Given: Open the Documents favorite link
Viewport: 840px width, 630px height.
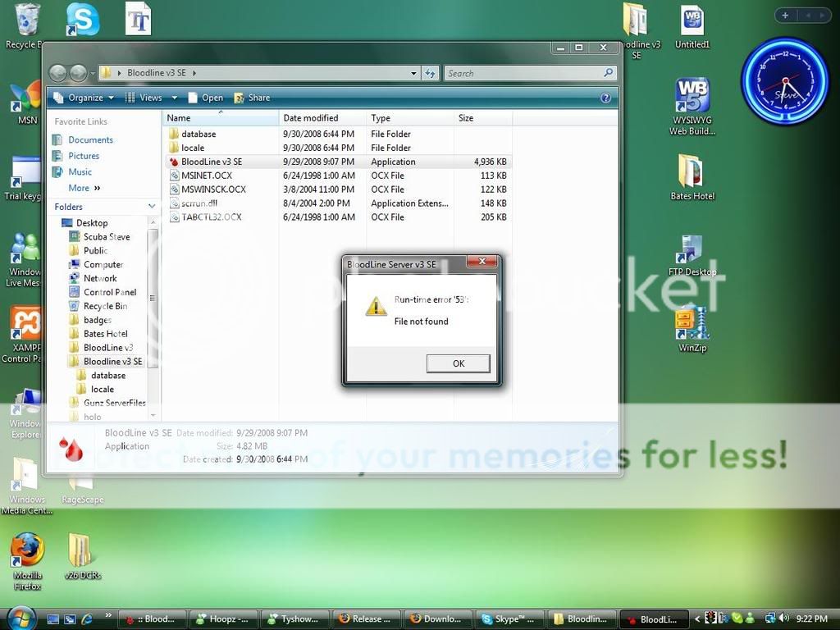Looking at the screenshot, I should [x=83, y=139].
